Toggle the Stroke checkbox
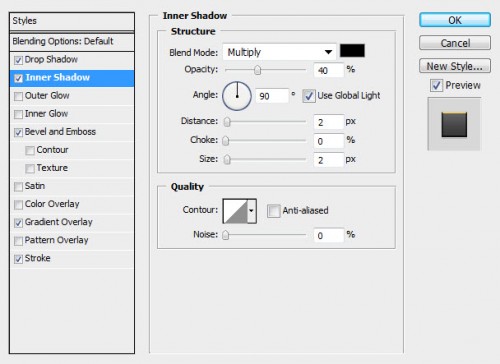Image resolution: width=500 pixels, height=364 pixels. [18, 259]
